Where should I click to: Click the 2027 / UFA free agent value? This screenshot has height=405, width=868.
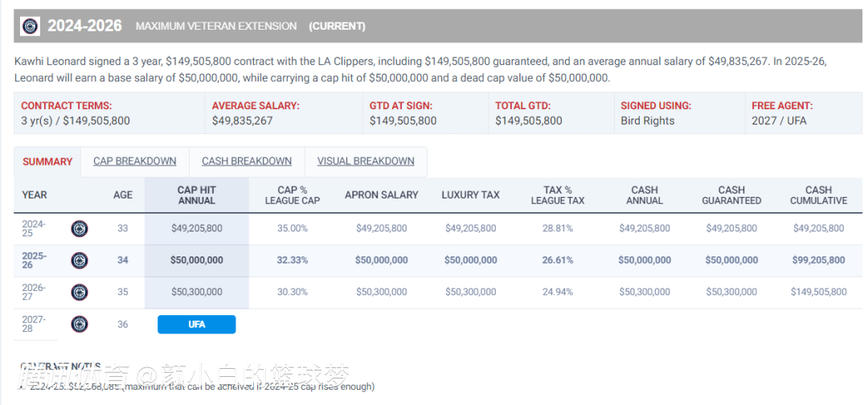[x=779, y=121]
